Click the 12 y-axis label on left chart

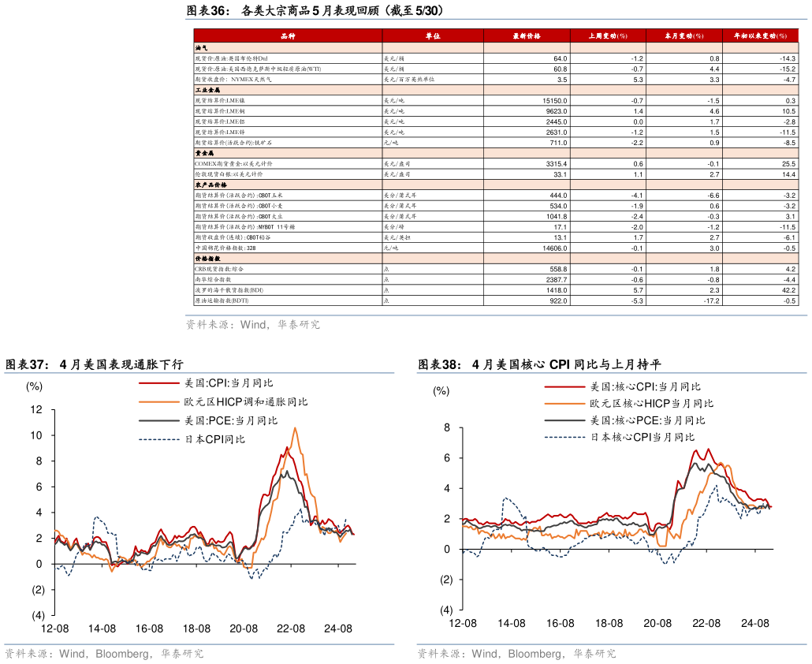36,409
